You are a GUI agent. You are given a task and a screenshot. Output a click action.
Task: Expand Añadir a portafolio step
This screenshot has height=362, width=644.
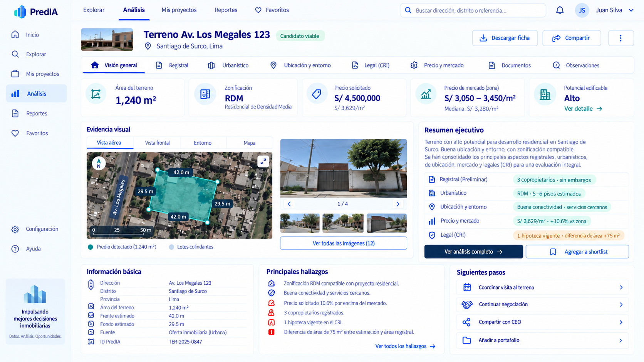click(x=542, y=340)
